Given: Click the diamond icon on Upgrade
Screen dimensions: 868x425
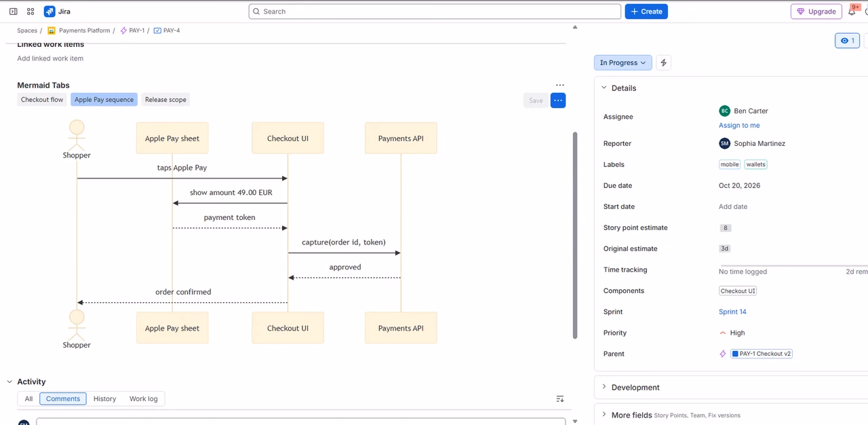Looking at the screenshot, I should (801, 12).
